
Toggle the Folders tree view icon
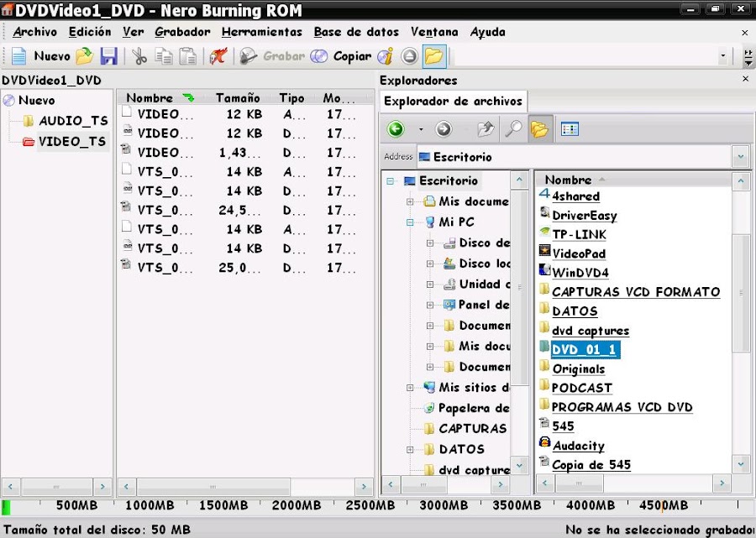540,129
